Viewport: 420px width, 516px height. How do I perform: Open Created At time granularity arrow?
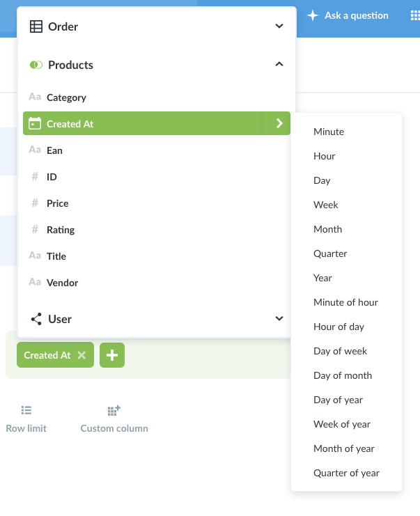(279, 123)
